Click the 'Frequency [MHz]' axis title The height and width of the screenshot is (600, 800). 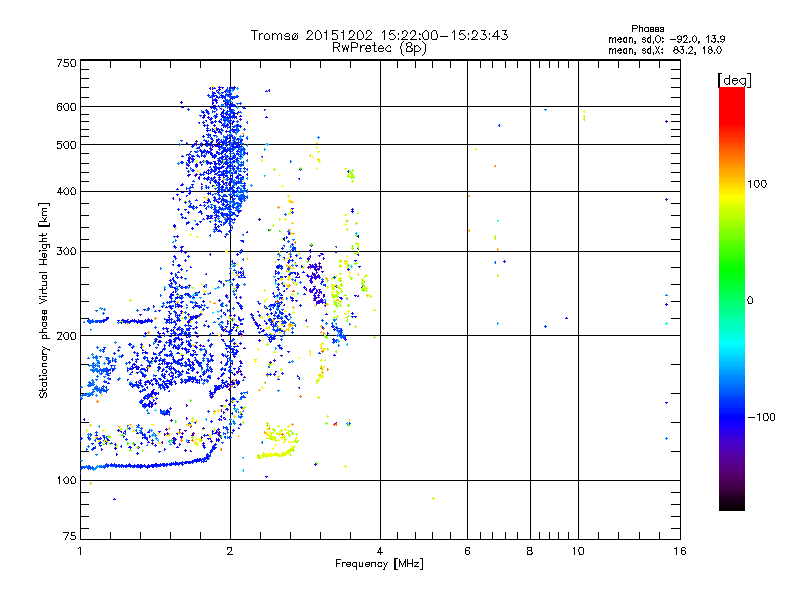click(x=379, y=564)
